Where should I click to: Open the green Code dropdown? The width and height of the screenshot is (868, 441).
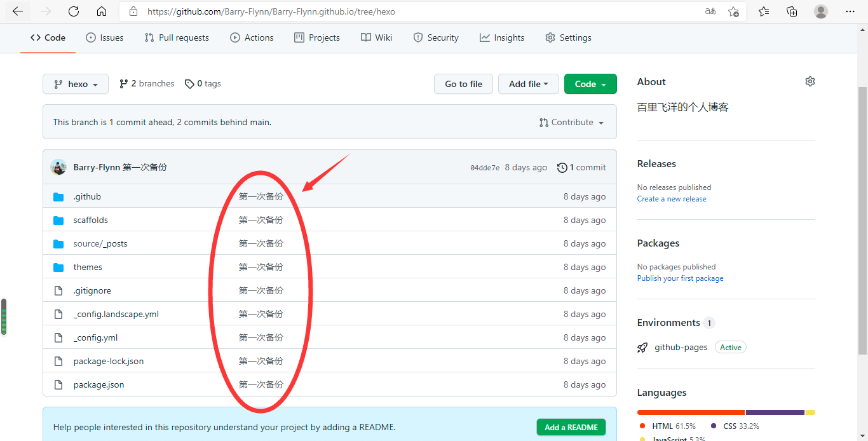coord(590,84)
